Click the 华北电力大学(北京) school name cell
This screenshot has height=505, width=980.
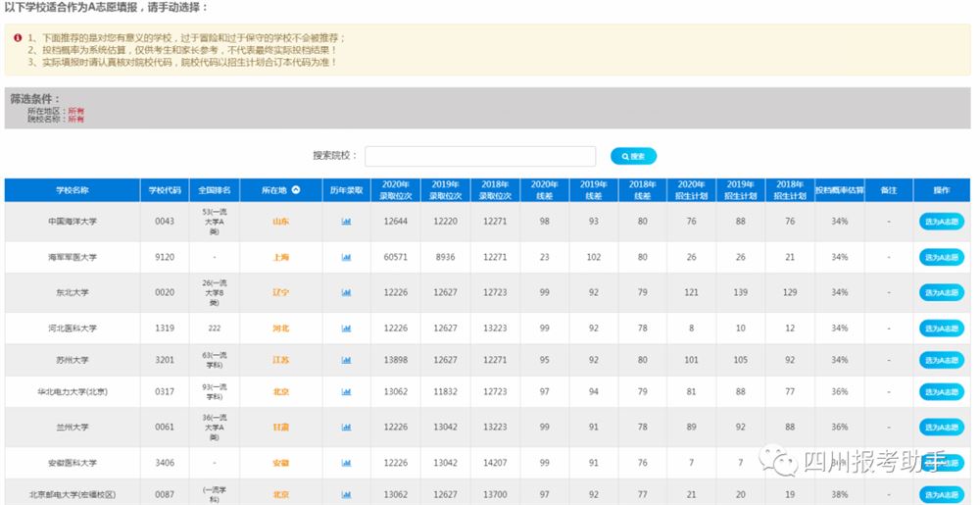coord(72,392)
